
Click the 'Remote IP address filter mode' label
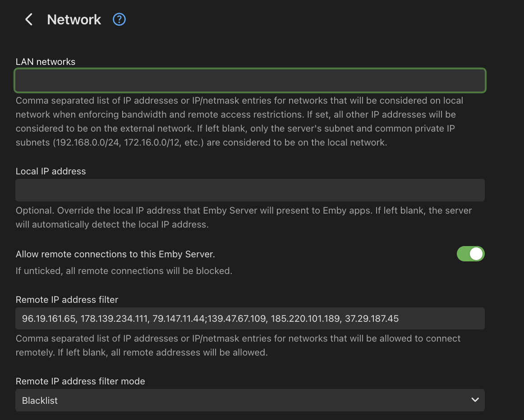tap(80, 381)
